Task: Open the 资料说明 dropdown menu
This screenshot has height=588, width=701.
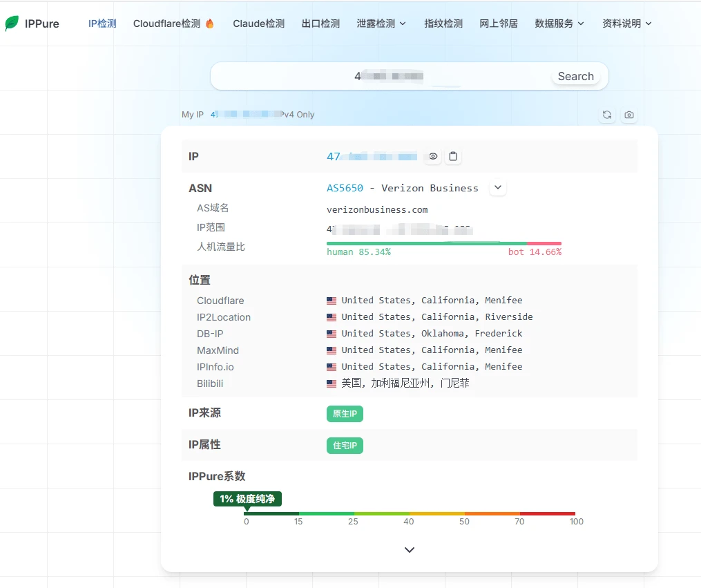Action: 627,23
